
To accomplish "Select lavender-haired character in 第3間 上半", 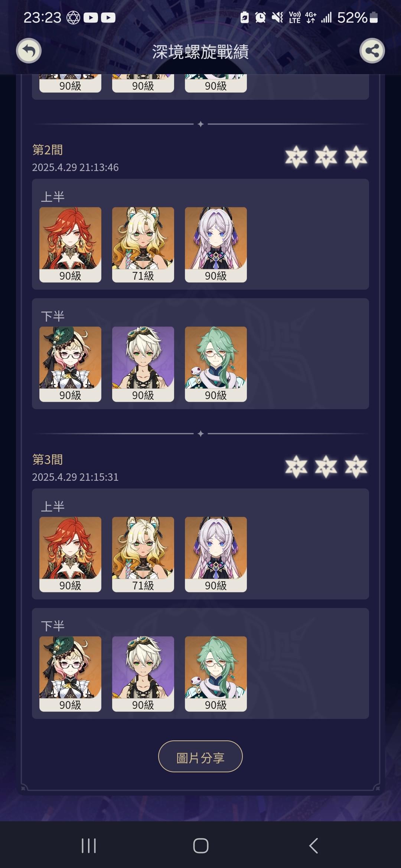I will coord(216,555).
